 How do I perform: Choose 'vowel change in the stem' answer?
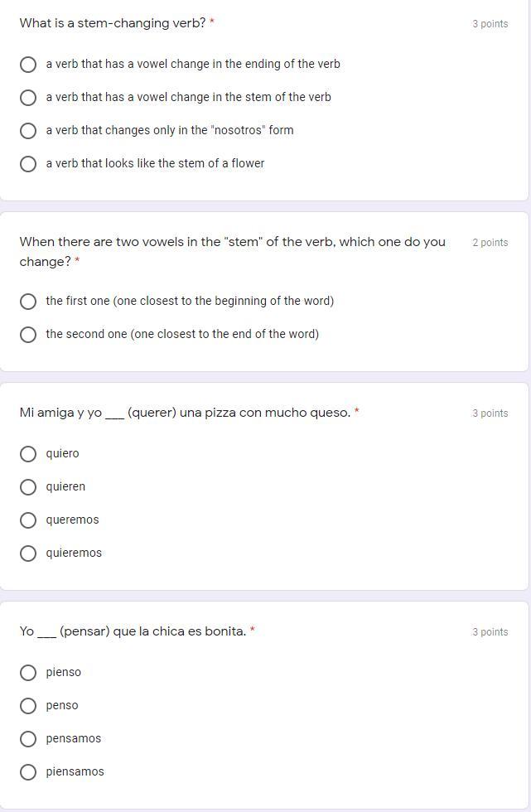(28, 98)
